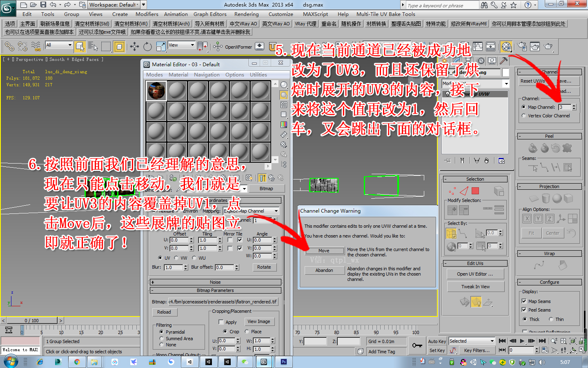
Task: Select the Thick display radio button
Action: click(525, 319)
